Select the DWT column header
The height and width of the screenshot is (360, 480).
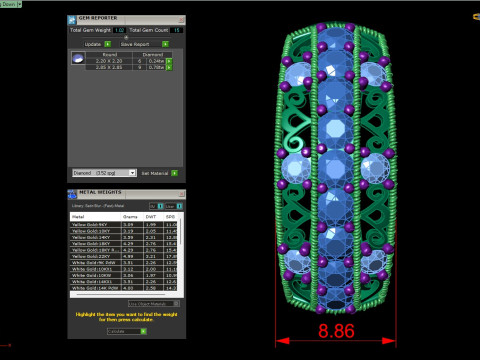(154, 217)
